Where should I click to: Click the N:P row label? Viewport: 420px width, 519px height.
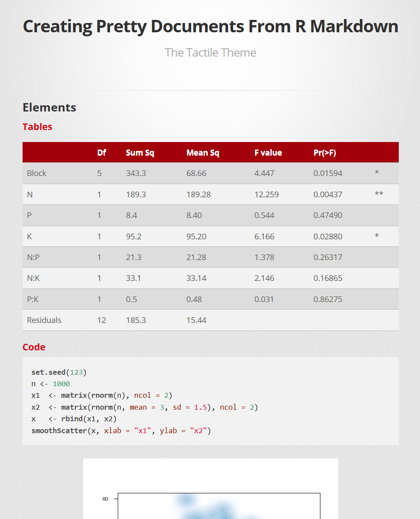click(33, 257)
